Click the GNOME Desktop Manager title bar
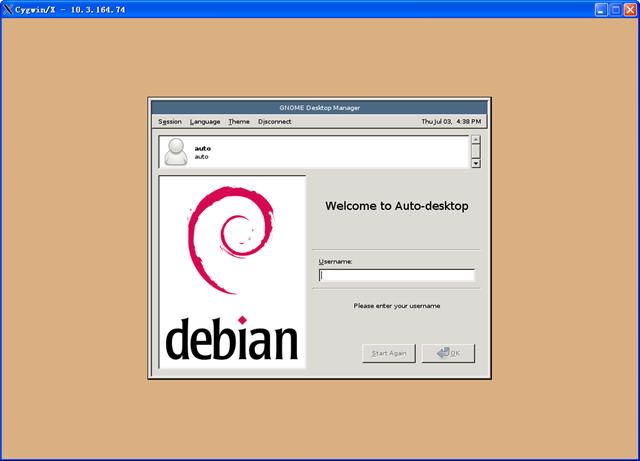The image size is (640, 461). [x=319, y=108]
